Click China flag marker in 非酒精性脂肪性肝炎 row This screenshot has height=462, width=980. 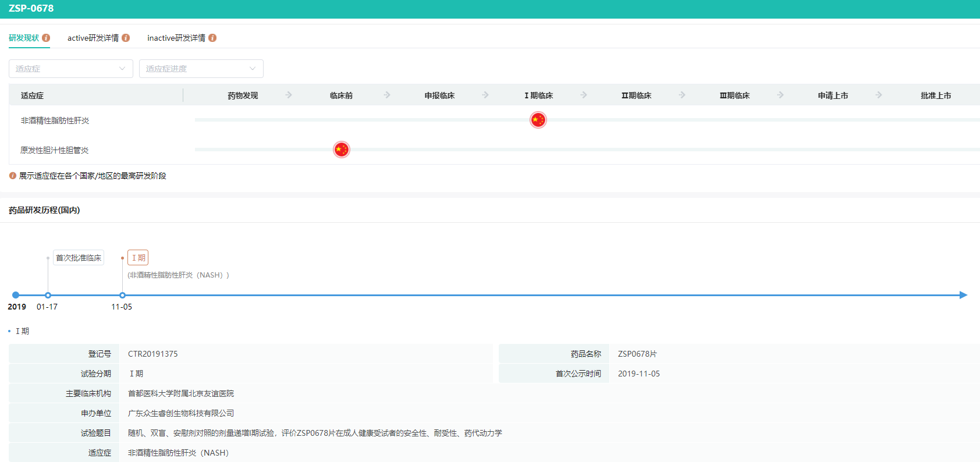[x=538, y=120]
